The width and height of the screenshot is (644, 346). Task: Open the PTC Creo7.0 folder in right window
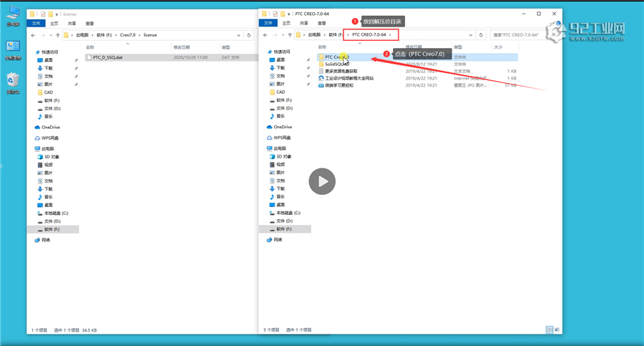337,57
